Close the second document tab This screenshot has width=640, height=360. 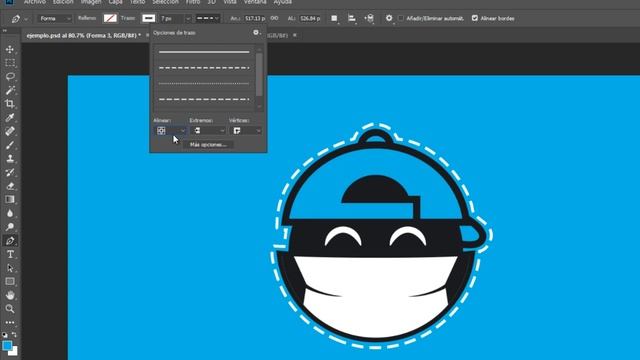[x=295, y=36]
